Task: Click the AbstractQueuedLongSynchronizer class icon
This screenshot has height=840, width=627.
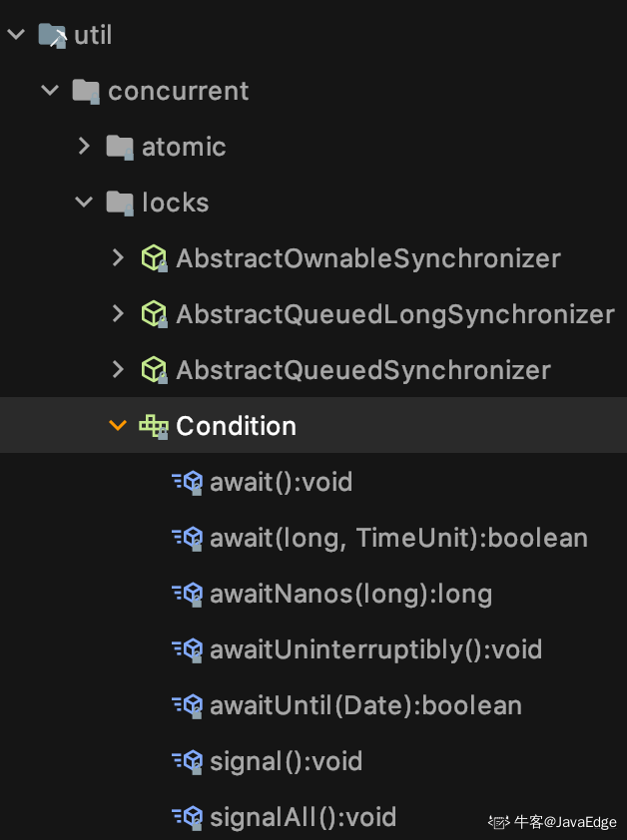Action: click(155, 313)
